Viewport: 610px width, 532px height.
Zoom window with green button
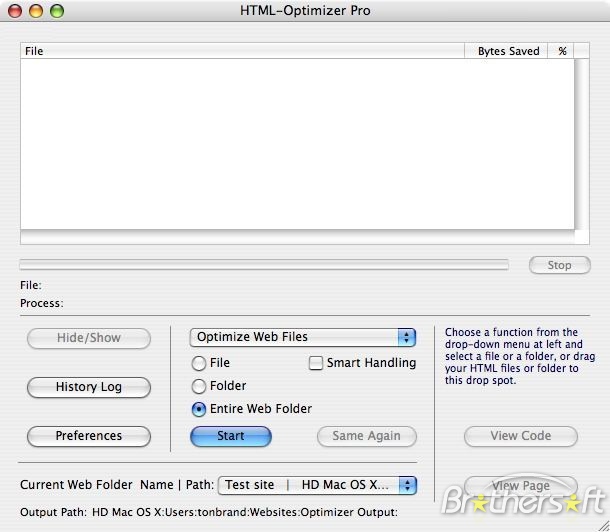pyautogui.click(x=57, y=11)
